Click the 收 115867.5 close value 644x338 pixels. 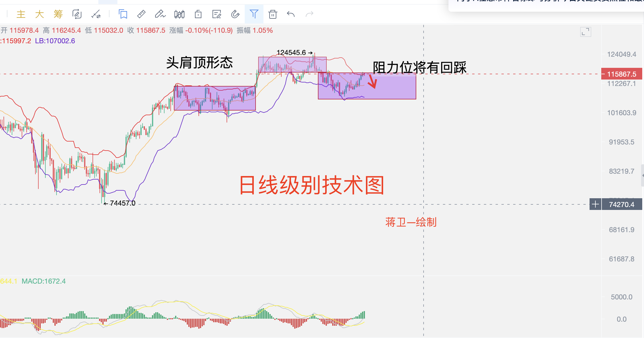(146, 30)
